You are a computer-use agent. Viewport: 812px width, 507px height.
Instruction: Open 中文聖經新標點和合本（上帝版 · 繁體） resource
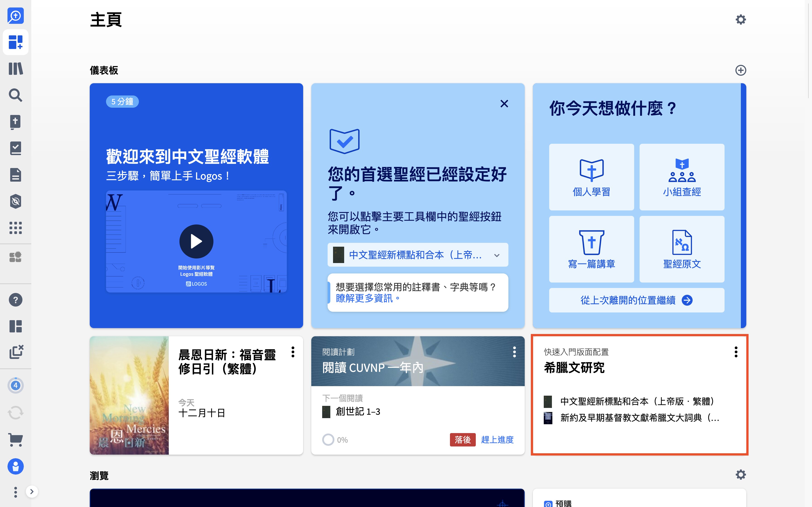pos(638,401)
